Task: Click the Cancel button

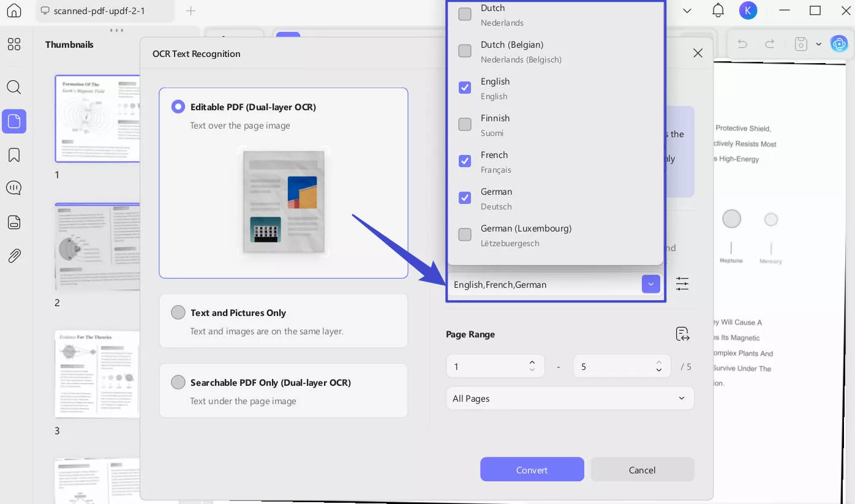Action: pos(642,470)
